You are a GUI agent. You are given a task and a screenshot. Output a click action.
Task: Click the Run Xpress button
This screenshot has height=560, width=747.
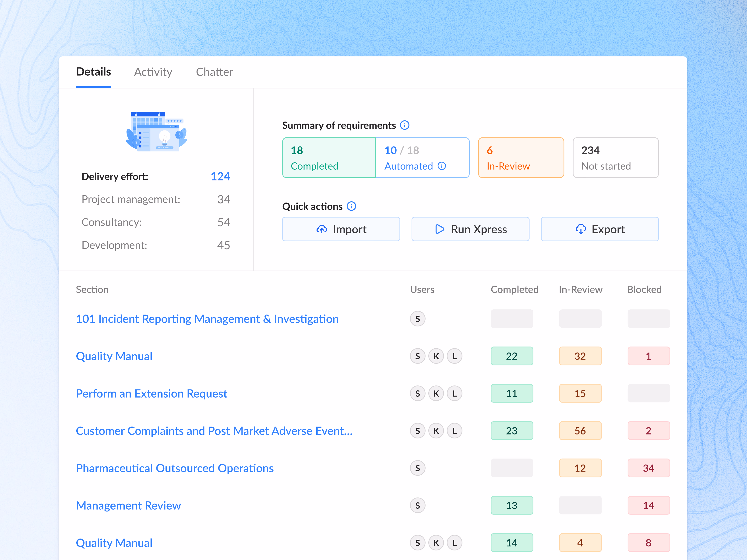coord(470,229)
